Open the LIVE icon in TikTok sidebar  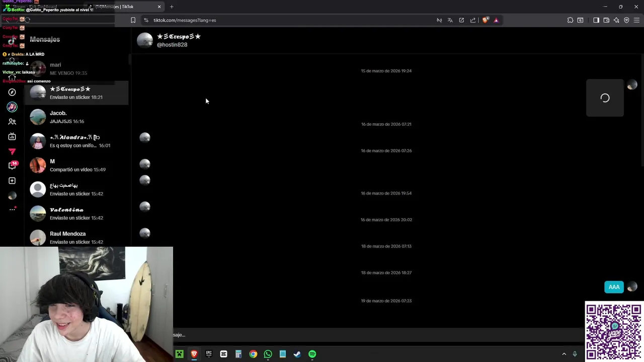[12, 136]
